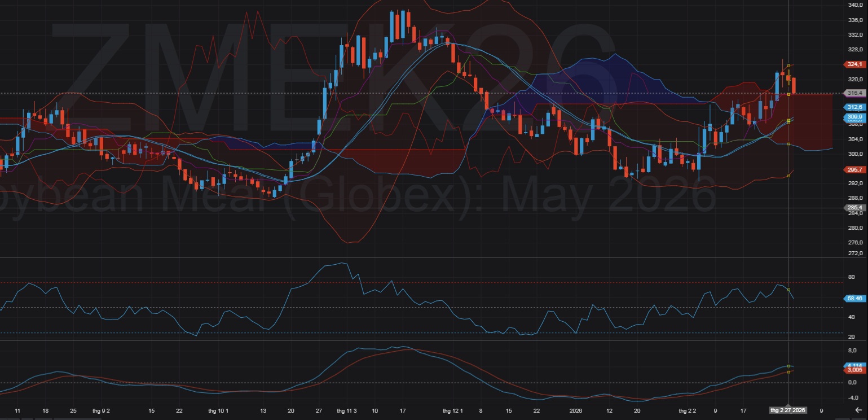Click 'thg 11 3' on the time axis
Screen dimensions: 868x420
[346, 410]
